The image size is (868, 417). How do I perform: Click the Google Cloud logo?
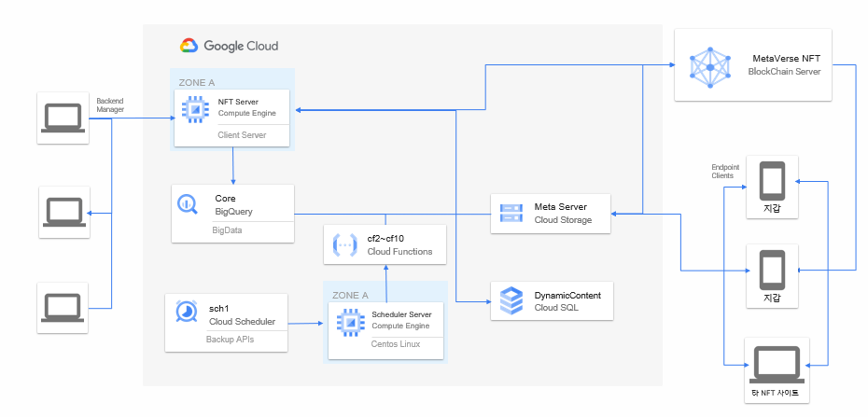(230, 46)
